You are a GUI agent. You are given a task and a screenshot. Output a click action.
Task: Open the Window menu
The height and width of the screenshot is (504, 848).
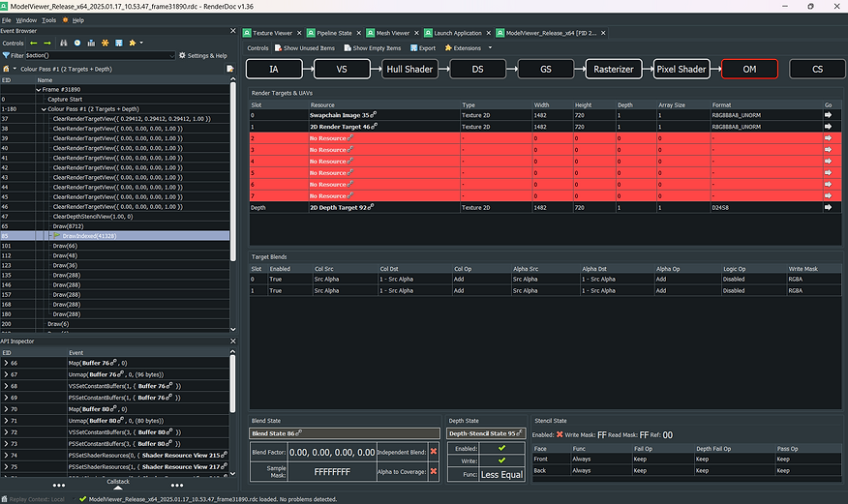[26, 20]
